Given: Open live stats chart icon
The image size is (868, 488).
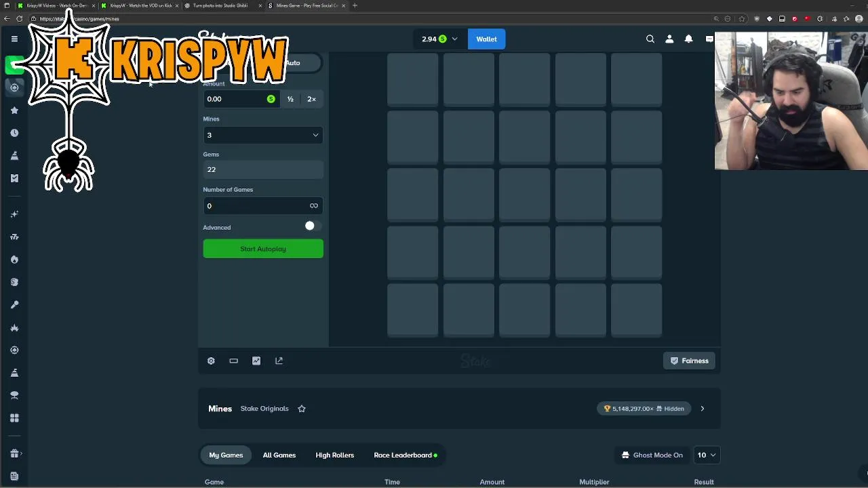Looking at the screenshot, I should point(256,361).
